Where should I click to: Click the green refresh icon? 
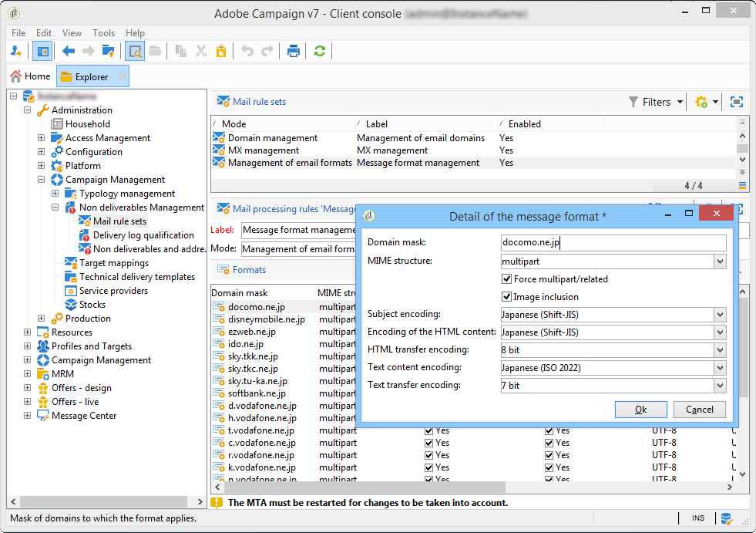319,51
